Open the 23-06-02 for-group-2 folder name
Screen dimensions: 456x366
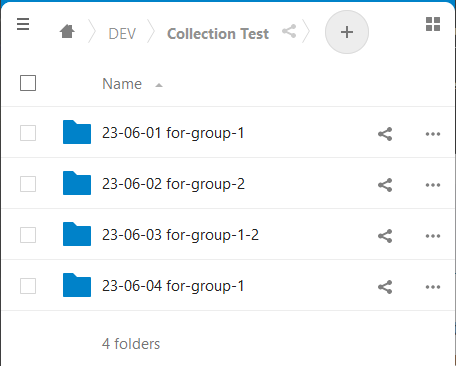click(173, 184)
